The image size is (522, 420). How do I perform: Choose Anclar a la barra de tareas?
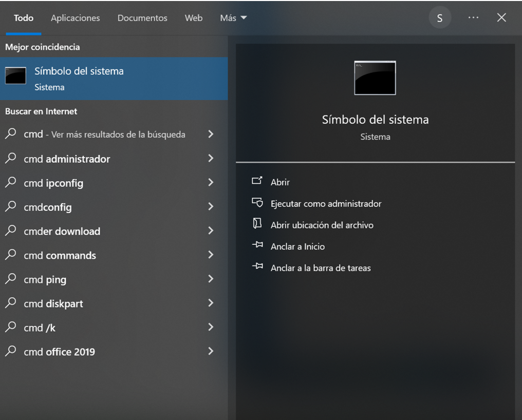click(321, 268)
